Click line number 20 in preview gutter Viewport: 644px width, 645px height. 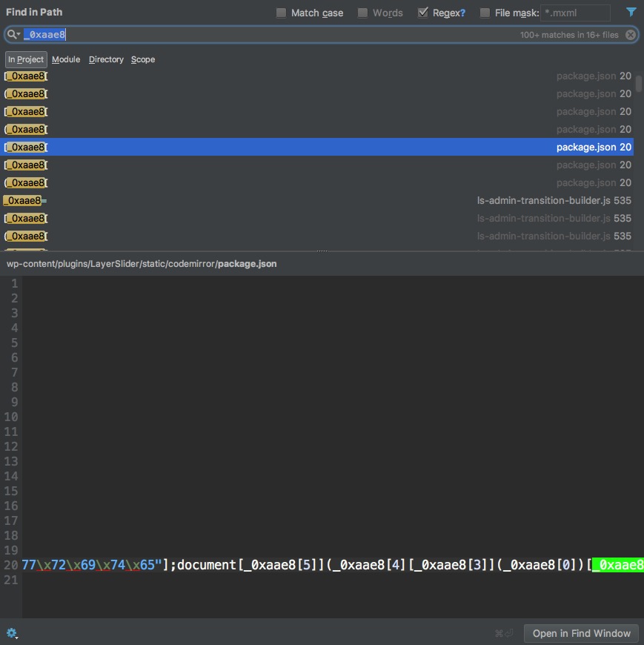point(11,565)
